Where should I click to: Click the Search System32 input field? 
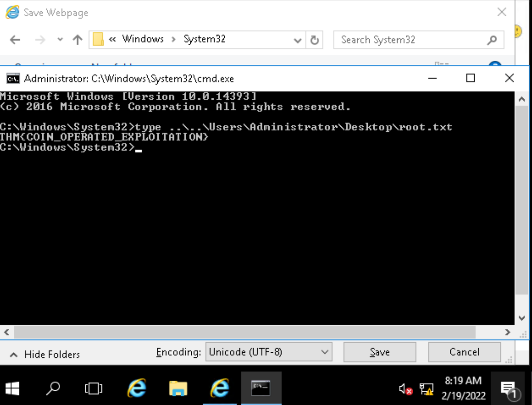tap(410, 40)
